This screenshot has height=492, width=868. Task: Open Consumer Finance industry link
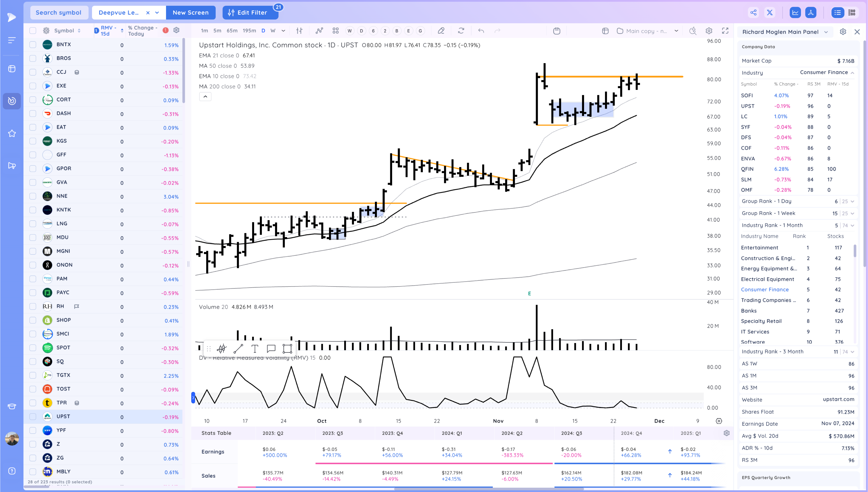(765, 290)
